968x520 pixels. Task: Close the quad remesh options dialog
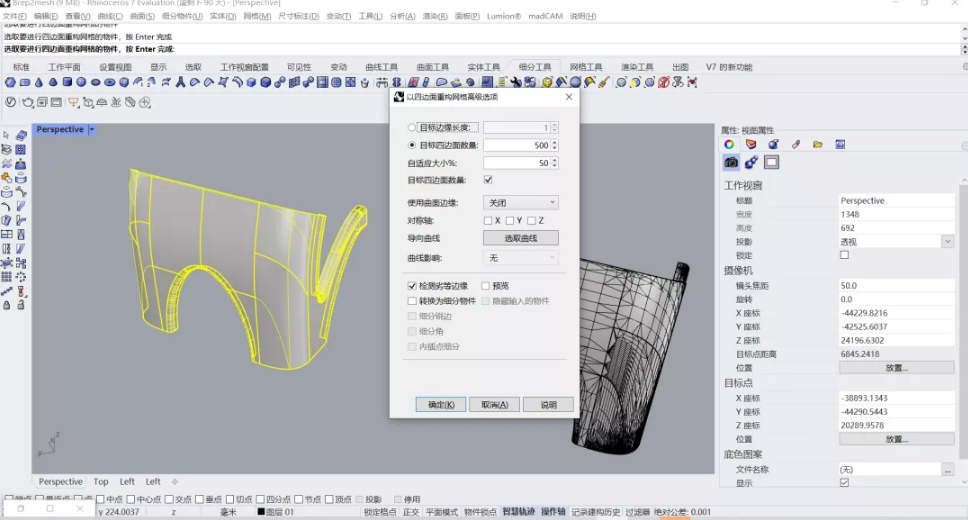[x=569, y=97]
